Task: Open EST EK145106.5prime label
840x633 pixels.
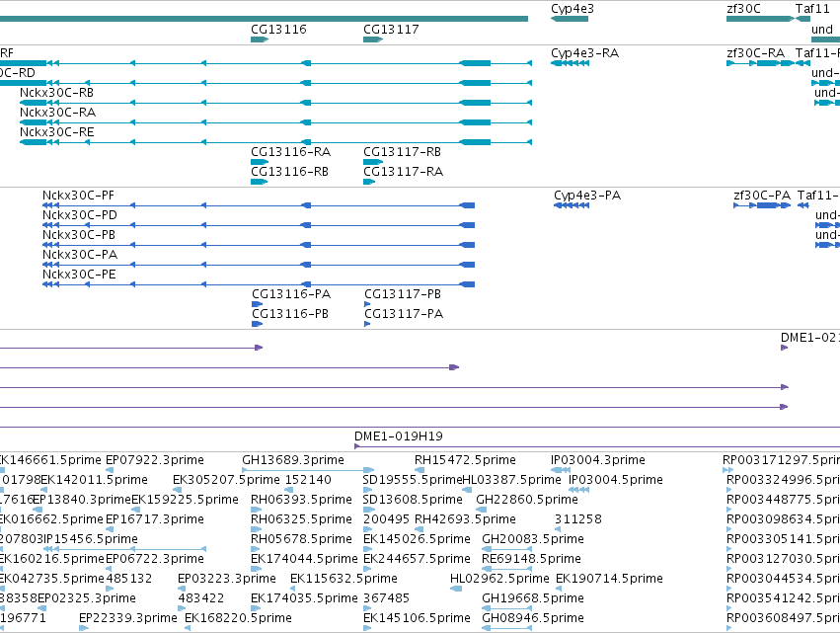Action: pos(417,618)
